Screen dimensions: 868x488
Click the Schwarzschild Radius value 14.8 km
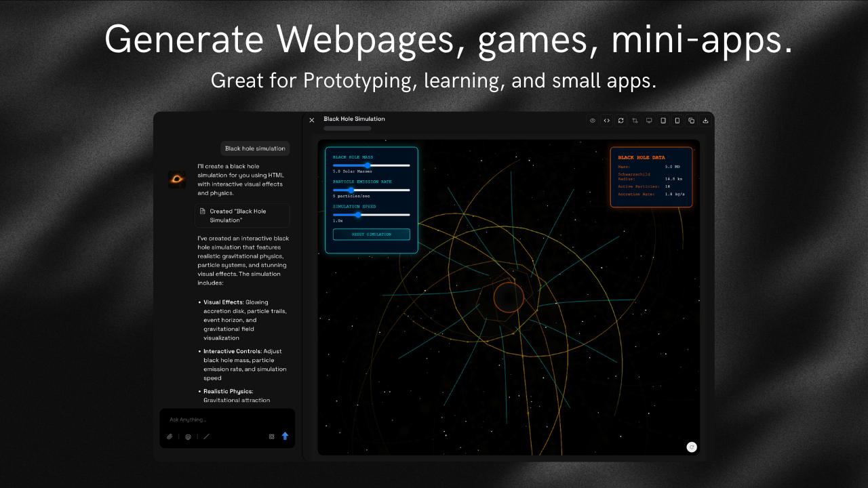pos(673,179)
